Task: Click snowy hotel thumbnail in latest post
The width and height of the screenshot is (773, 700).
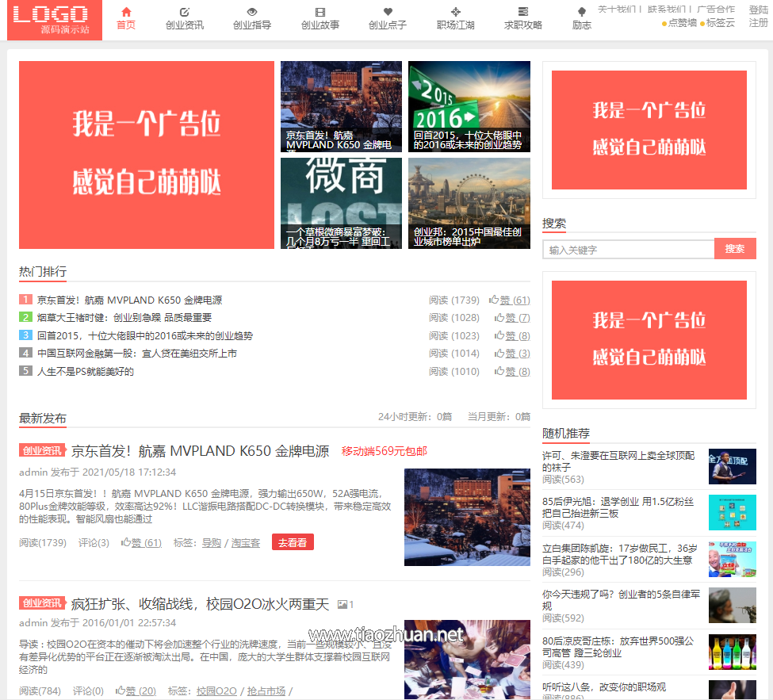Action: pos(467,517)
